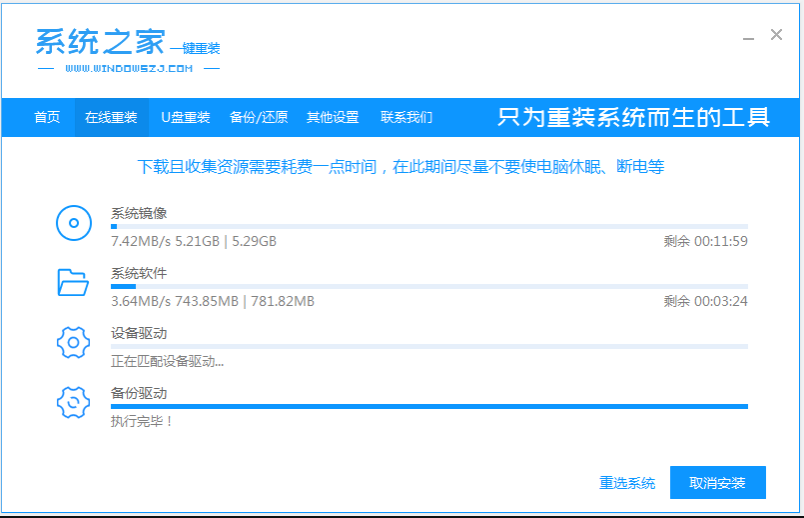Click the refresh-gear icon for 备份驱动
This screenshot has width=804, height=518.
(73, 402)
